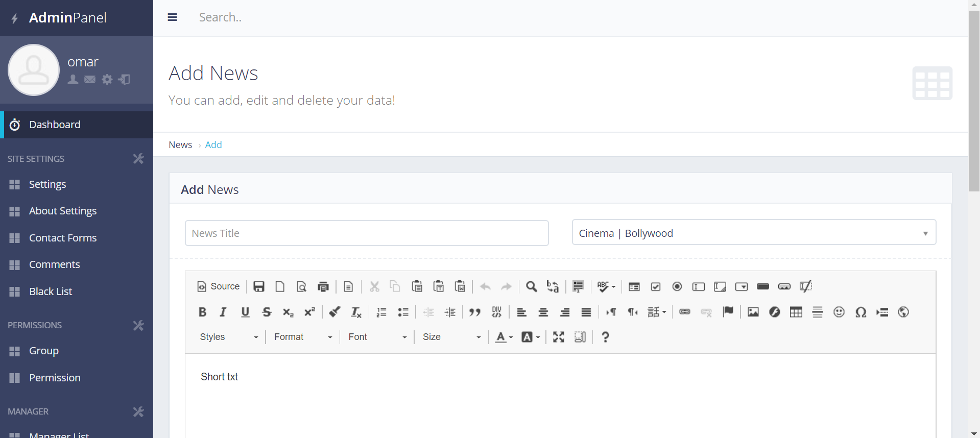Viewport: 980px width, 438px height.
Task: Open the language dropdown in toolbar
Action: 657,312
